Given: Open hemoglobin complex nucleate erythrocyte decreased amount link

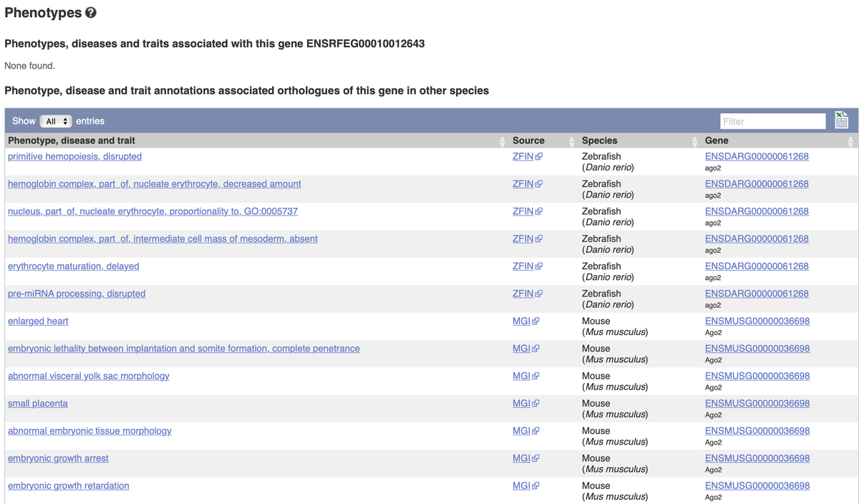Looking at the screenshot, I should point(155,184).
